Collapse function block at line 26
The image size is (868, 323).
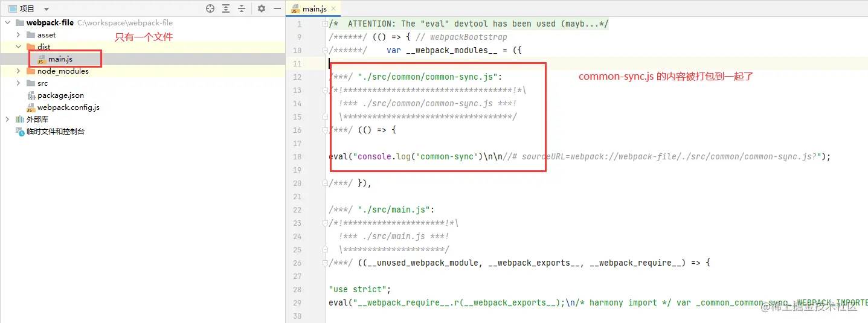pos(326,263)
